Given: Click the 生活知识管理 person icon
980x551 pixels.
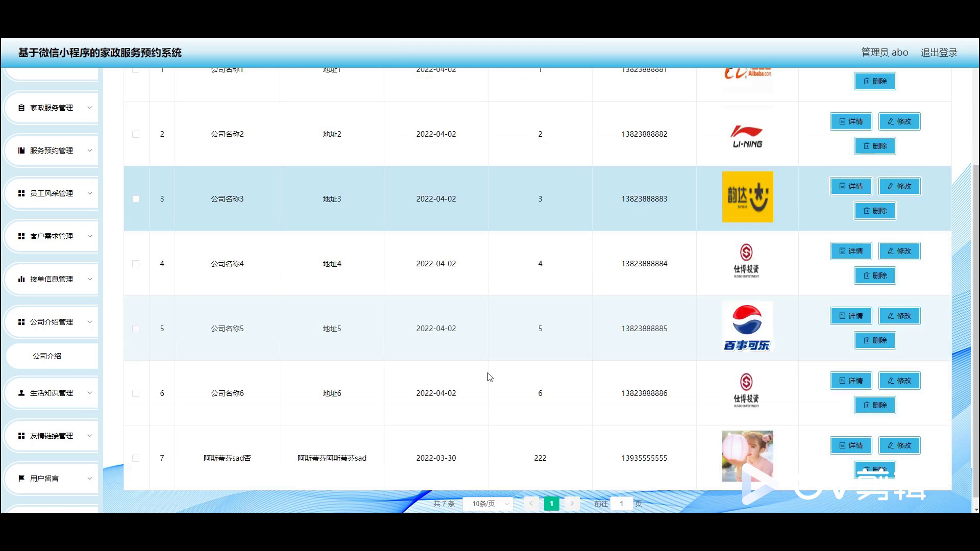Looking at the screenshot, I should [x=21, y=393].
